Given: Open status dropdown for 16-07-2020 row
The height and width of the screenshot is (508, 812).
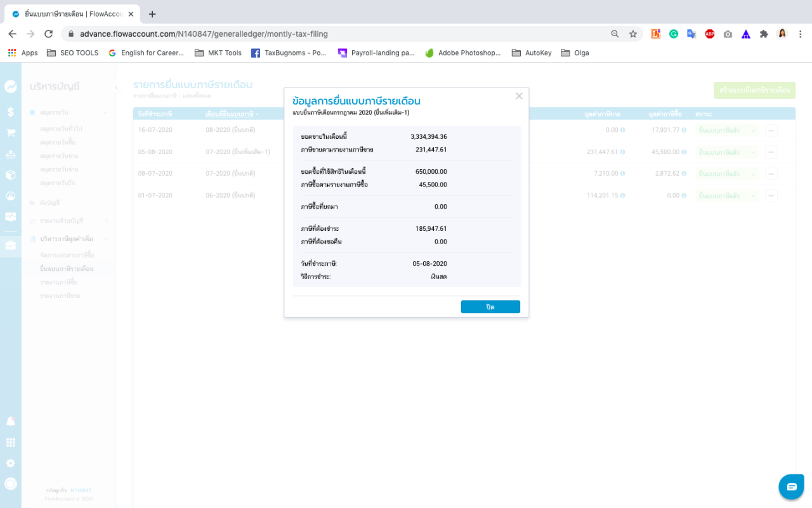Looking at the screenshot, I should (727, 130).
